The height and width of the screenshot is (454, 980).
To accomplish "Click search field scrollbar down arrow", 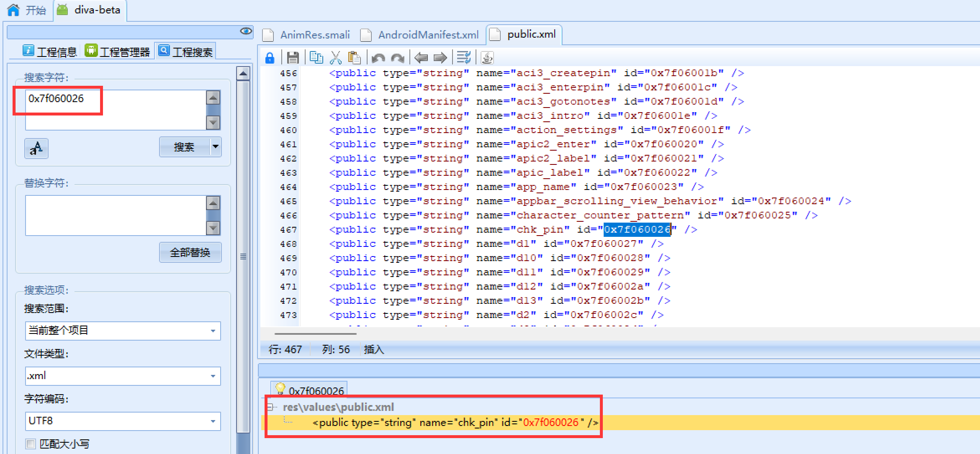I will (213, 123).
